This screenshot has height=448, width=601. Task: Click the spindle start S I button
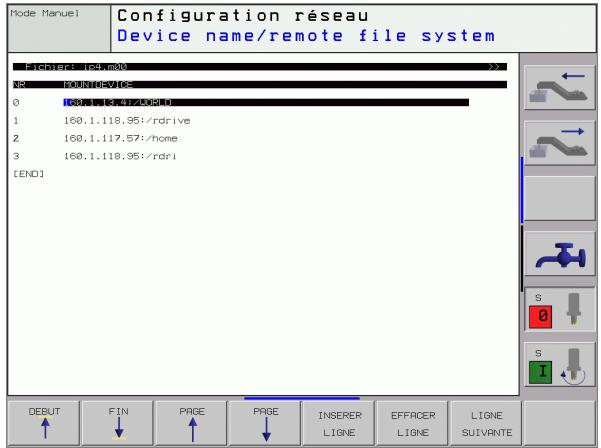tap(559, 364)
